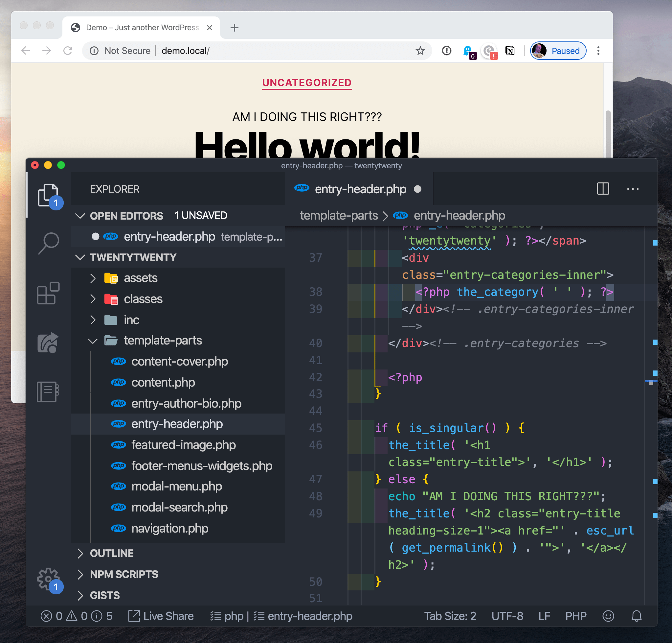672x643 pixels.
Task: Expand the Outline section
Action: (x=112, y=553)
